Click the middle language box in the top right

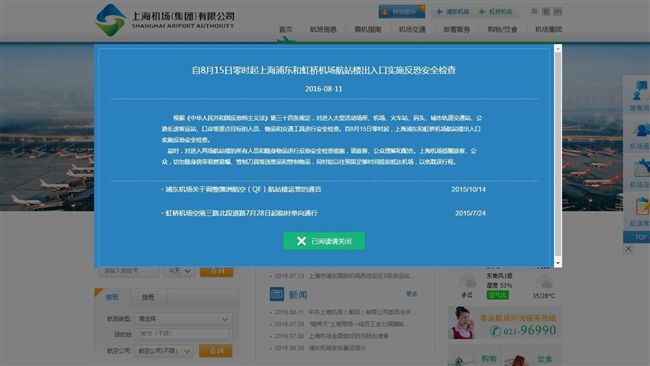[x=546, y=11]
